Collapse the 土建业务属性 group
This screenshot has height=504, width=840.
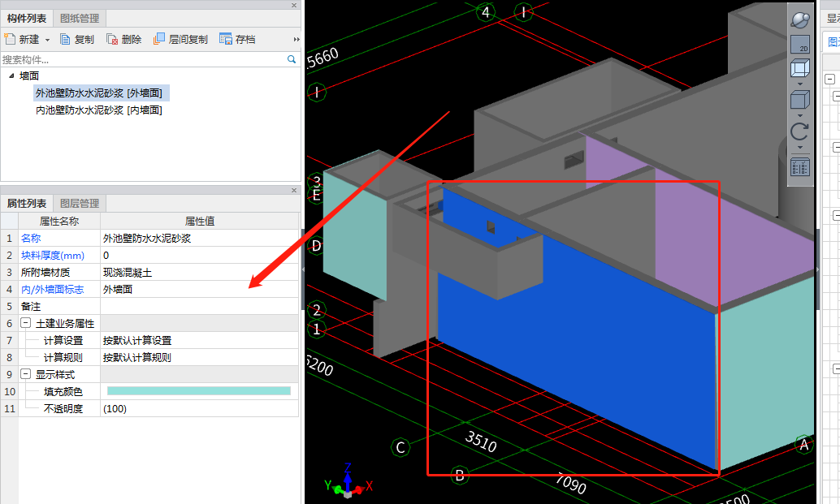point(25,323)
